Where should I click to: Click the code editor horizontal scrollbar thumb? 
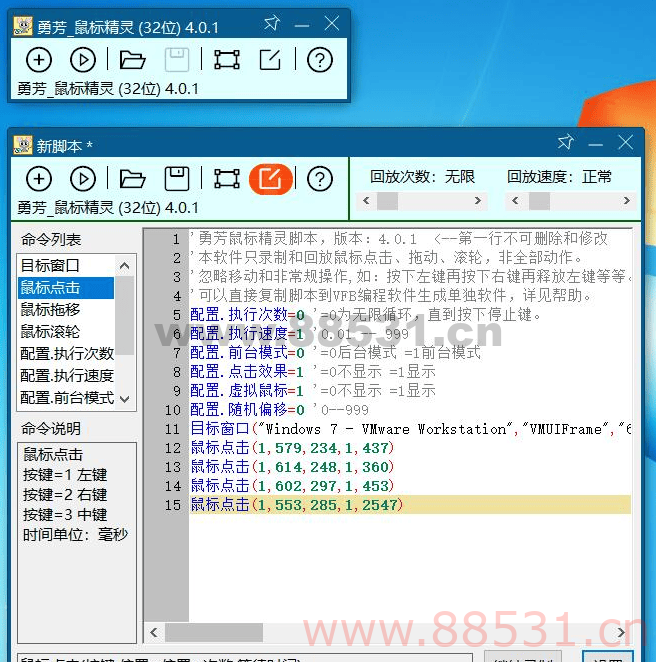click(x=214, y=632)
